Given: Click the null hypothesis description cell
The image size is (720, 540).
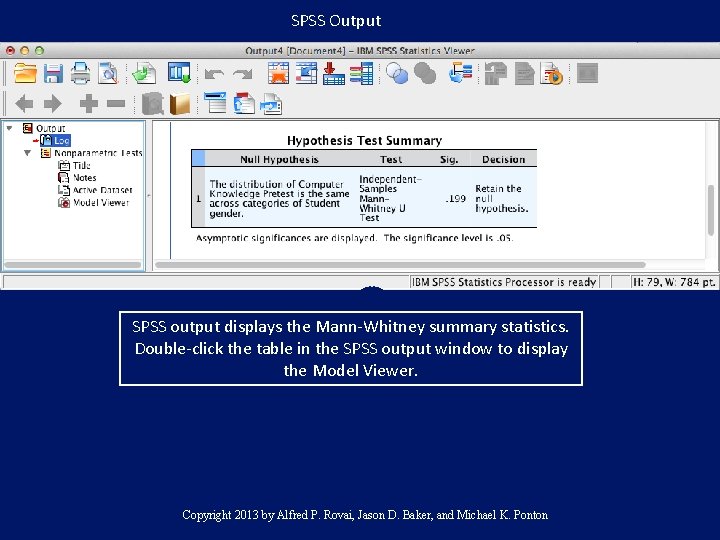Looking at the screenshot, I should (279, 198).
